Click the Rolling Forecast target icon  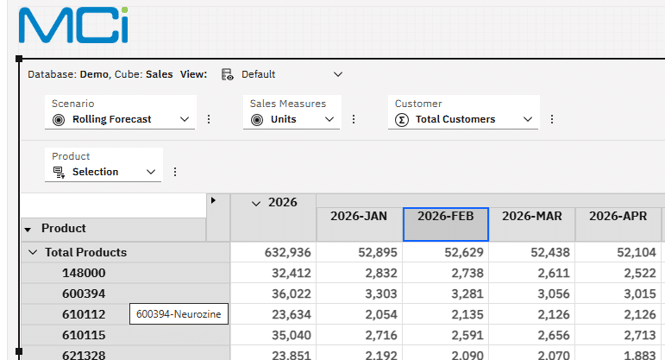click(x=59, y=120)
